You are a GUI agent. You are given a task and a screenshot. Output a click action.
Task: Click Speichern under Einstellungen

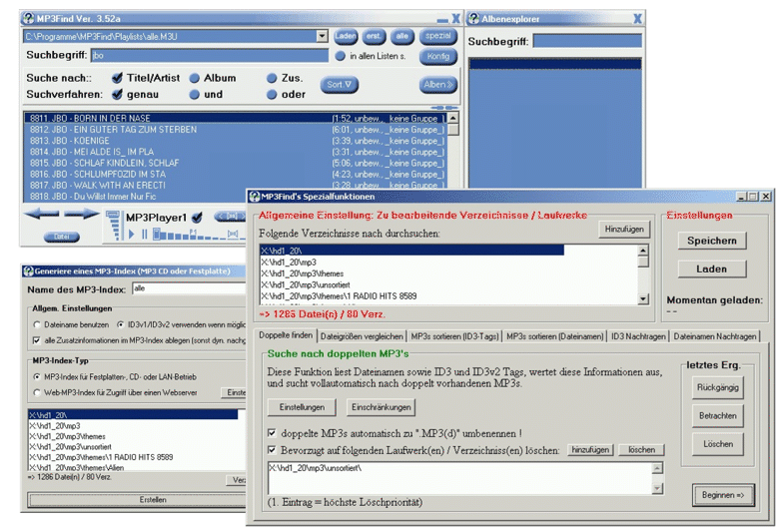tap(712, 241)
